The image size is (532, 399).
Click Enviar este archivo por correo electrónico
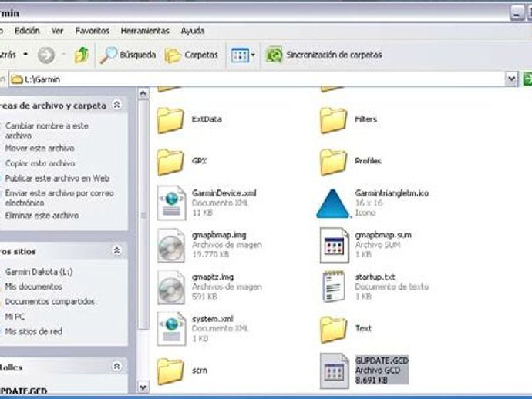59,198
